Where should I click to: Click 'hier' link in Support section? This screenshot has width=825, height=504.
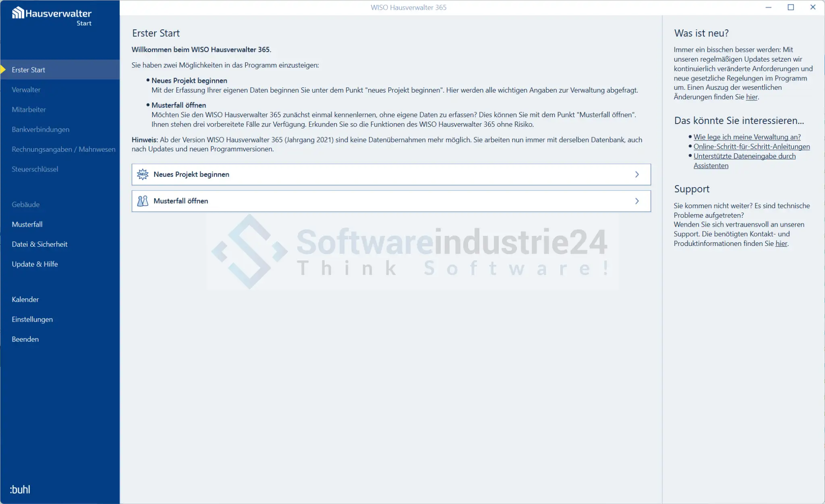(x=781, y=244)
